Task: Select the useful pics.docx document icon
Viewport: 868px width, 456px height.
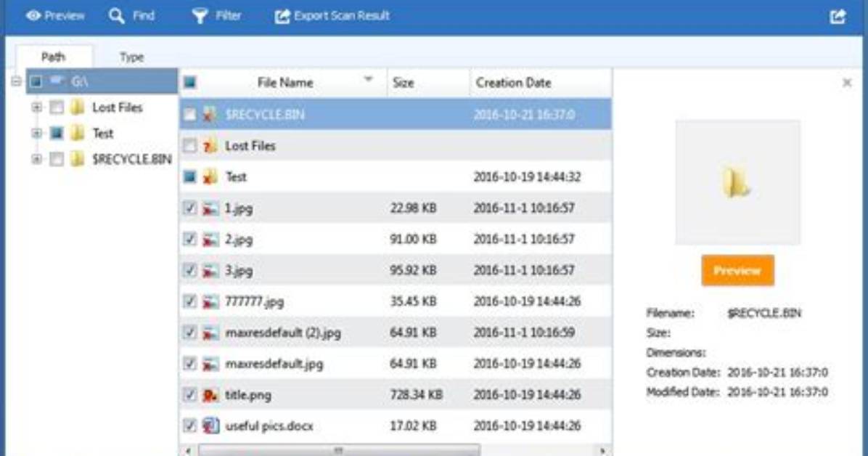Action: click(x=210, y=426)
